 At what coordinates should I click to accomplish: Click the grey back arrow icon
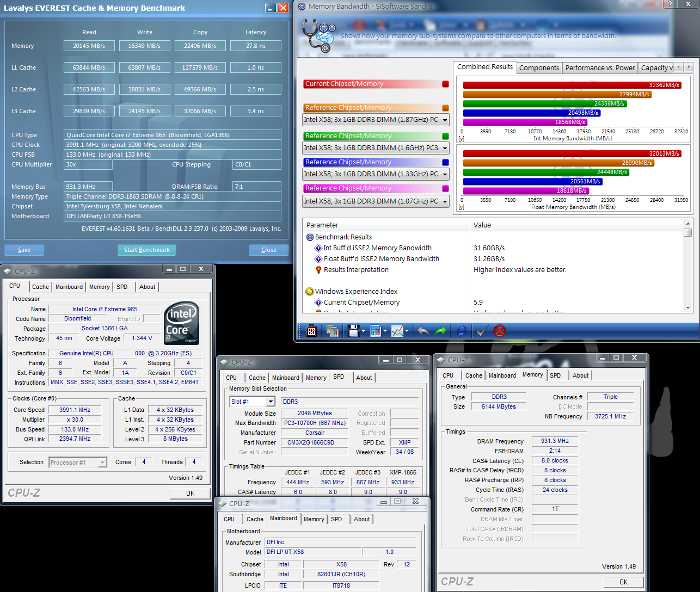pyautogui.click(x=423, y=330)
